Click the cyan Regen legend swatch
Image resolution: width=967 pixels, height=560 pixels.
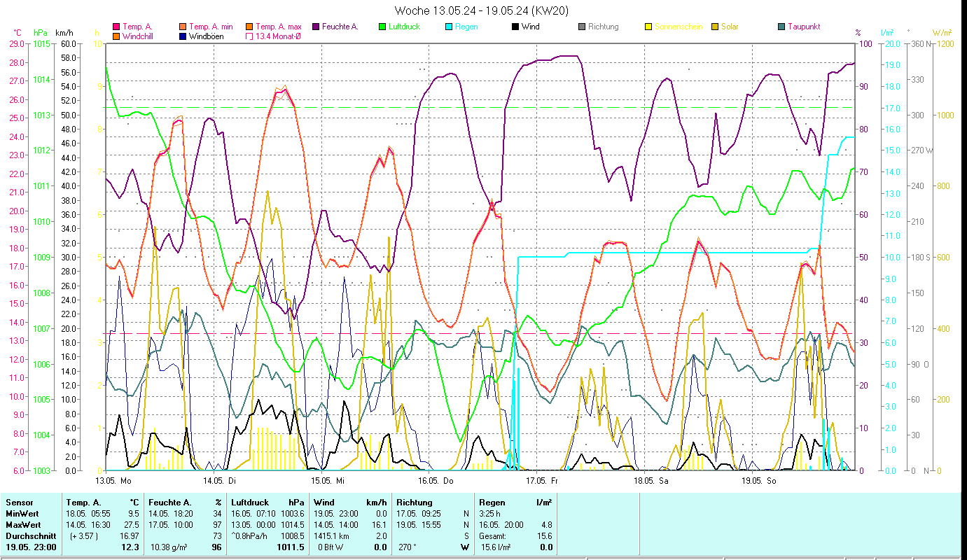450,27
